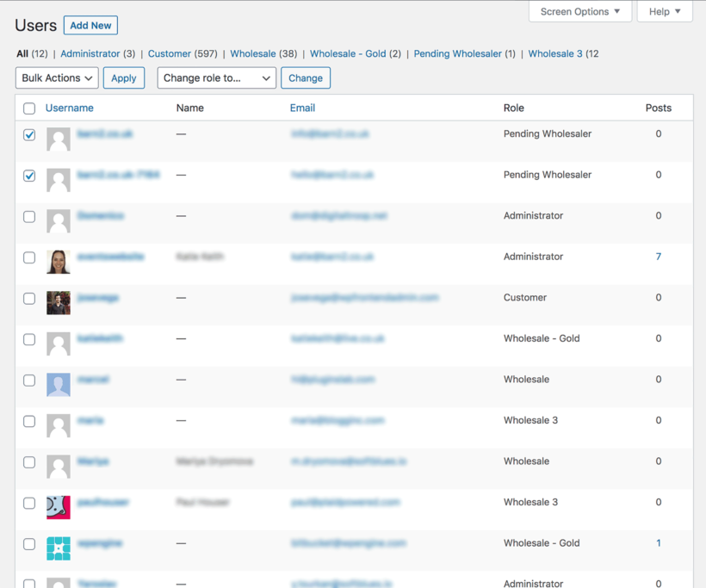Switch to the Wholesale (38) filter
The width and height of the screenshot is (706, 588).
tap(252, 53)
